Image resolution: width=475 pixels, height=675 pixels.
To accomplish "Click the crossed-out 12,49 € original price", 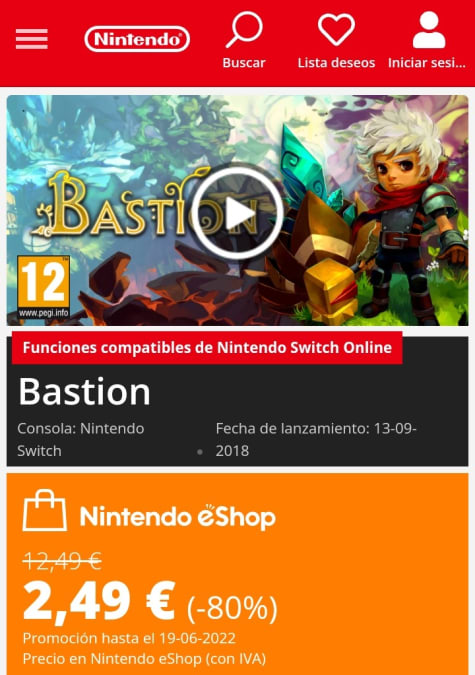I will [62, 561].
